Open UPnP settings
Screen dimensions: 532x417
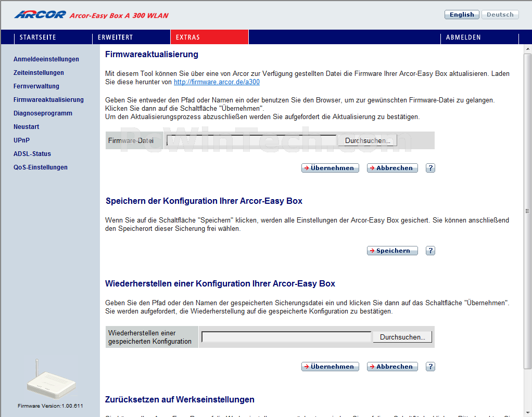pyautogui.click(x=22, y=140)
